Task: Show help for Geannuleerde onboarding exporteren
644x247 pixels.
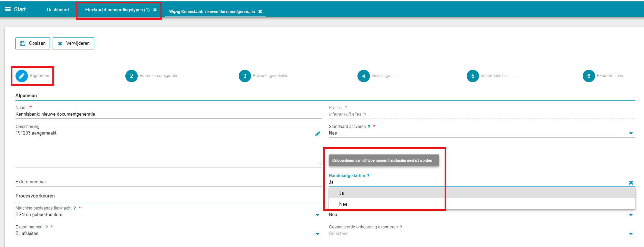Action: (401, 227)
